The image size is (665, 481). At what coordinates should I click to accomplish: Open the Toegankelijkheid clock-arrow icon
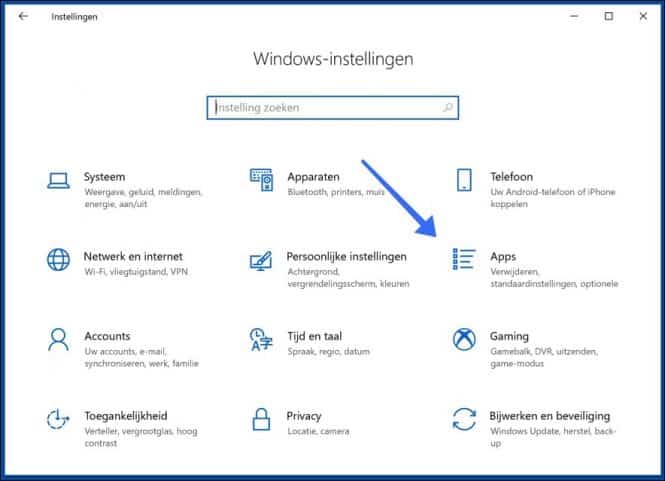[x=58, y=419]
